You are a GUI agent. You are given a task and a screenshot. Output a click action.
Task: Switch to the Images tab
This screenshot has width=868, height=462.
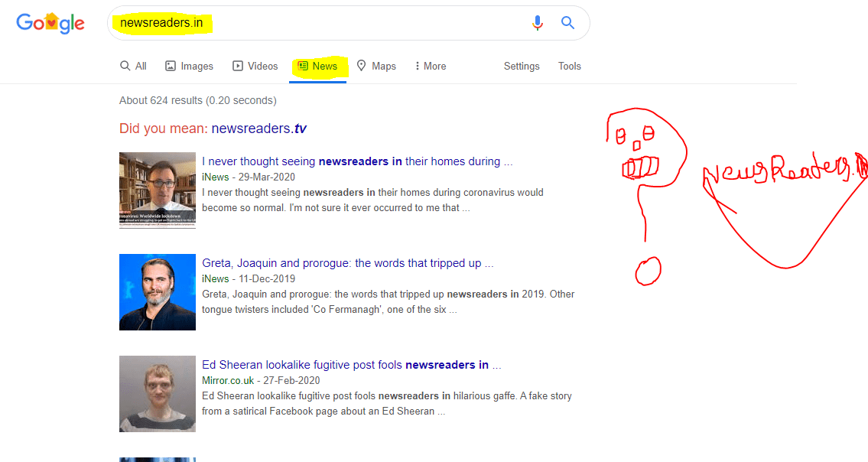190,66
